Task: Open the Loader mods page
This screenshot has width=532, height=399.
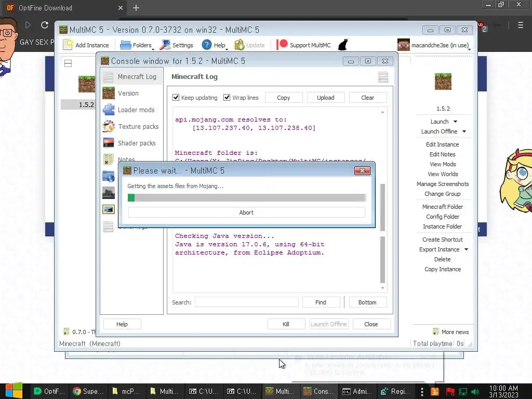Action: point(132,110)
